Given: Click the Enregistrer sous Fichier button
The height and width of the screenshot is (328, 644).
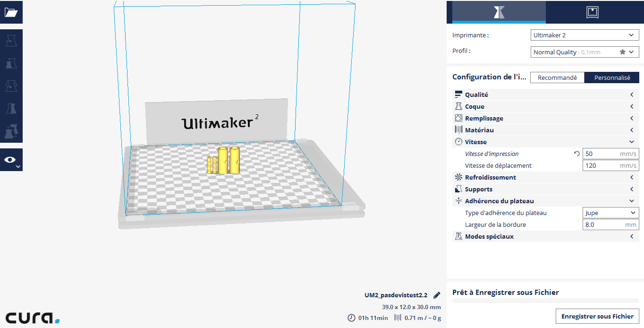Looking at the screenshot, I should point(597,316).
